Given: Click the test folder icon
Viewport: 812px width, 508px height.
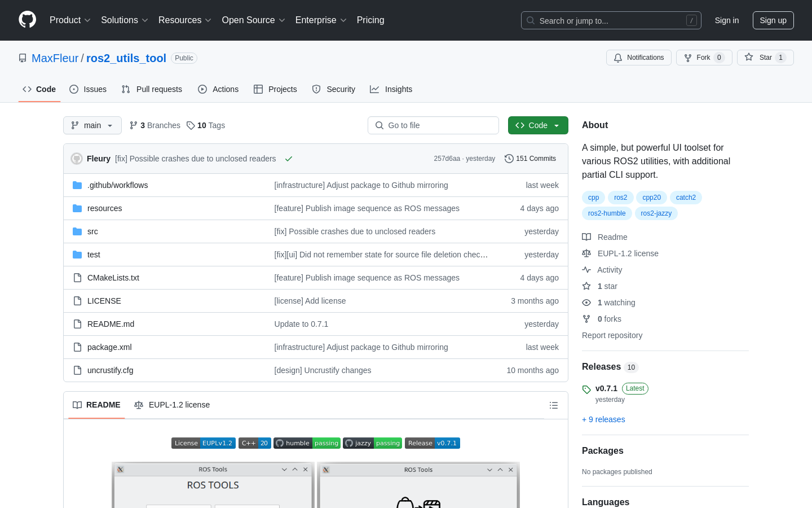Looking at the screenshot, I should [77, 255].
